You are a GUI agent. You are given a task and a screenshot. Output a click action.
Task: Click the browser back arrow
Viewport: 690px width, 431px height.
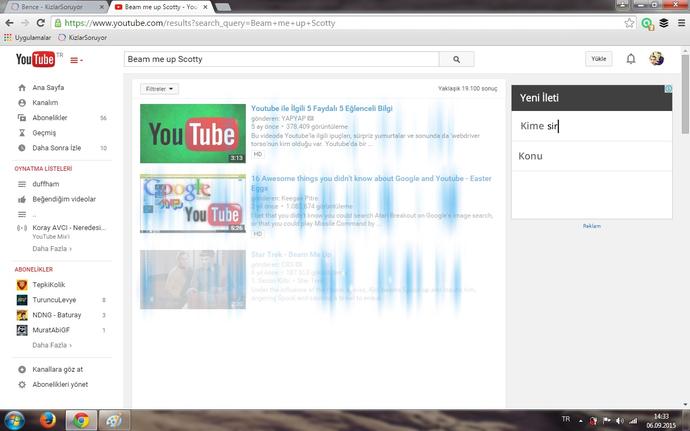[9, 23]
